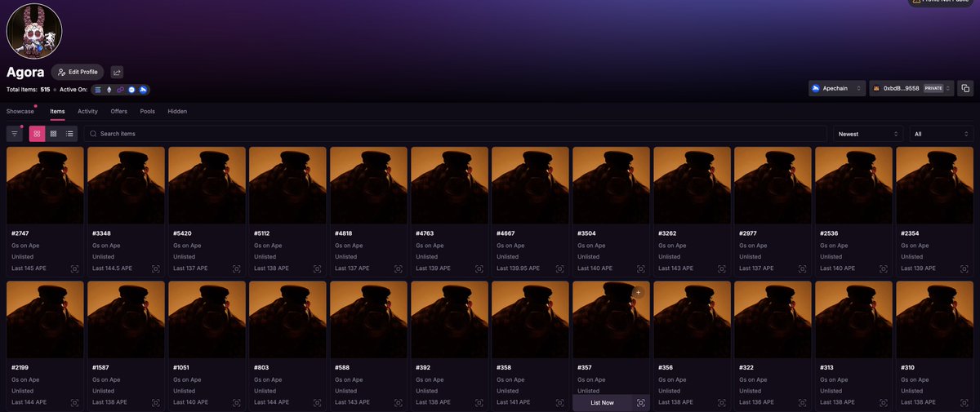Click the scan icon on card #2977
The image size is (980, 412).
click(x=802, y=268)
